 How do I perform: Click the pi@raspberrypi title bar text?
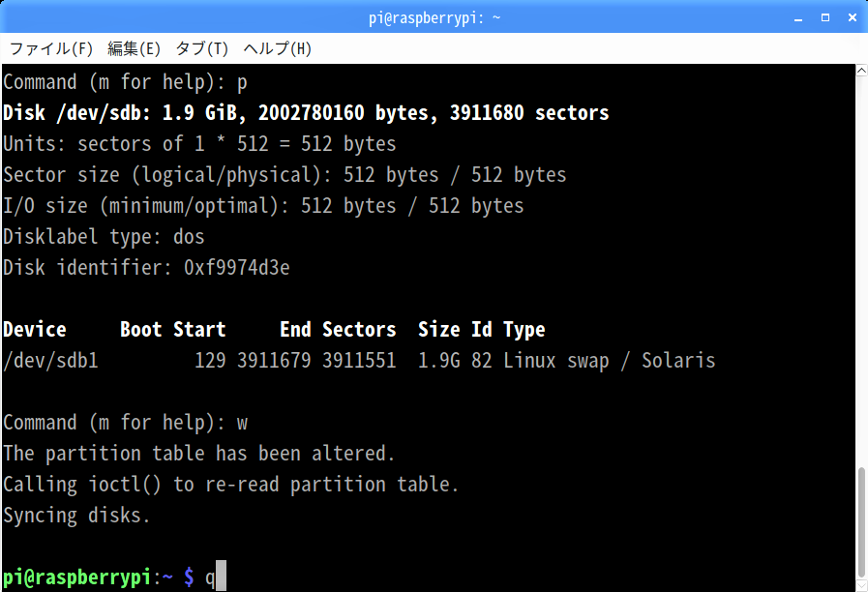(434, 17)
